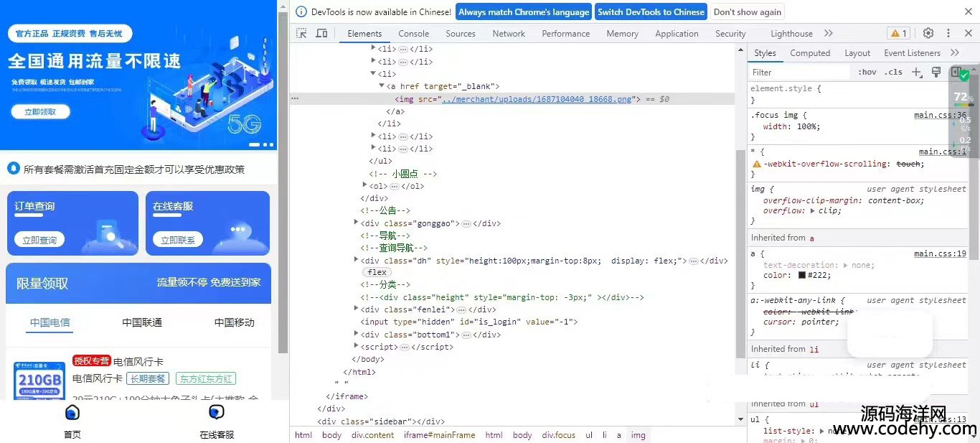Switch to the Layout tab
980x443 pixels.
point(857,52)
